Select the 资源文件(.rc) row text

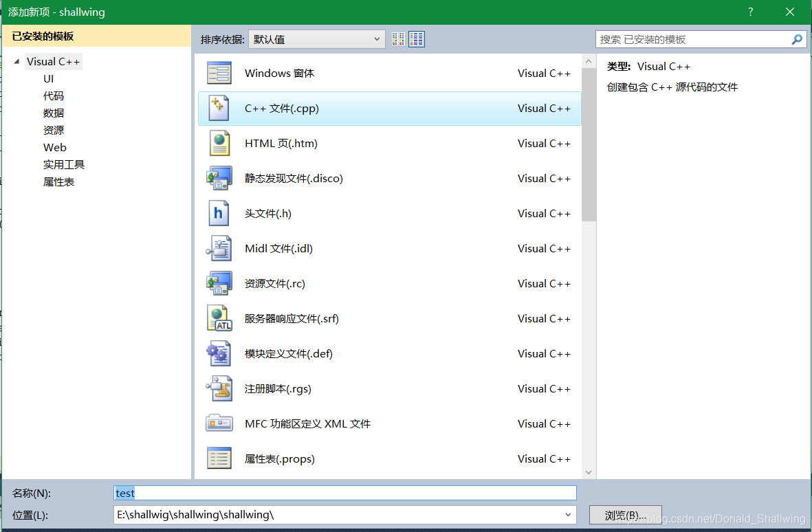[275, 284]
